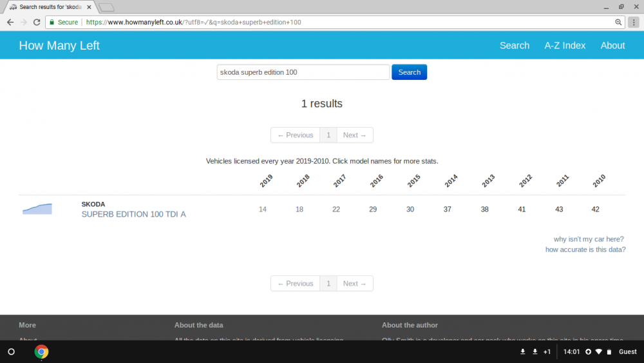Viewport: 644px width, 363px height.
Task: Click the battery icon in system tray
Action: (x=609, y=352)
